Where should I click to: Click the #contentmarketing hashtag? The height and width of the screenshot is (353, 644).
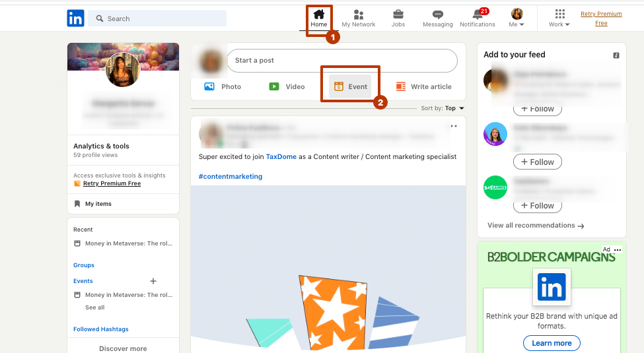[231, 177]
